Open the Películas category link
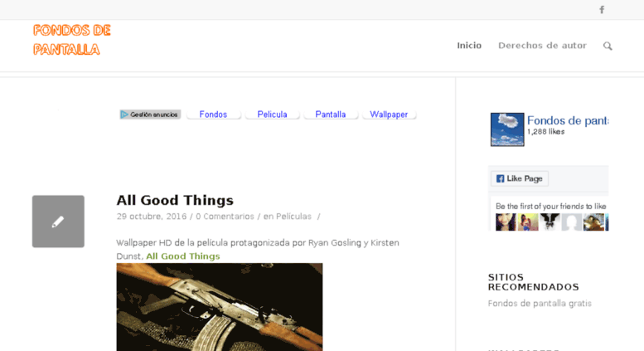 click(x=293, y=217)
